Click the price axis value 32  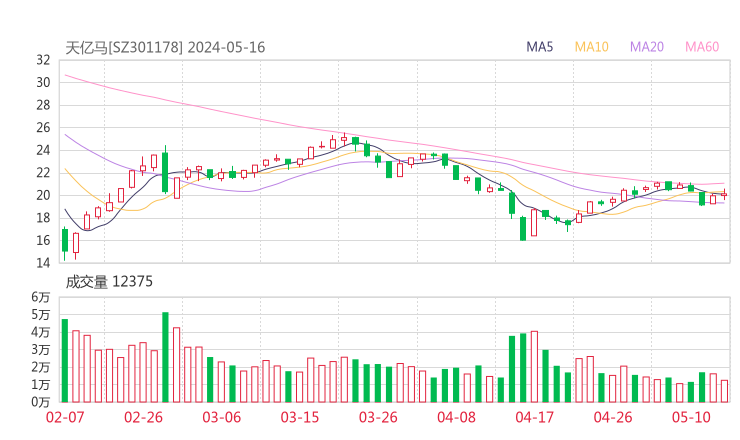[x=43, y=60]
